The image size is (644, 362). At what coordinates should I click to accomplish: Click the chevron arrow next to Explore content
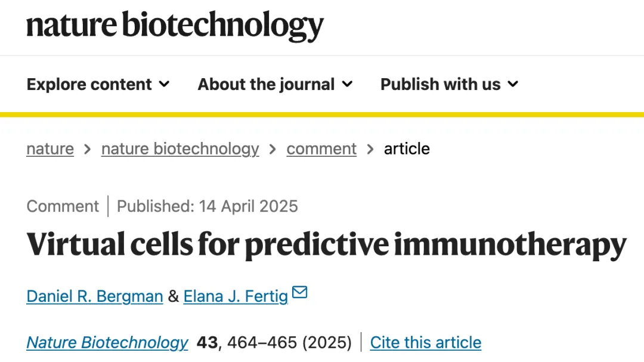[x=165, y=84]
